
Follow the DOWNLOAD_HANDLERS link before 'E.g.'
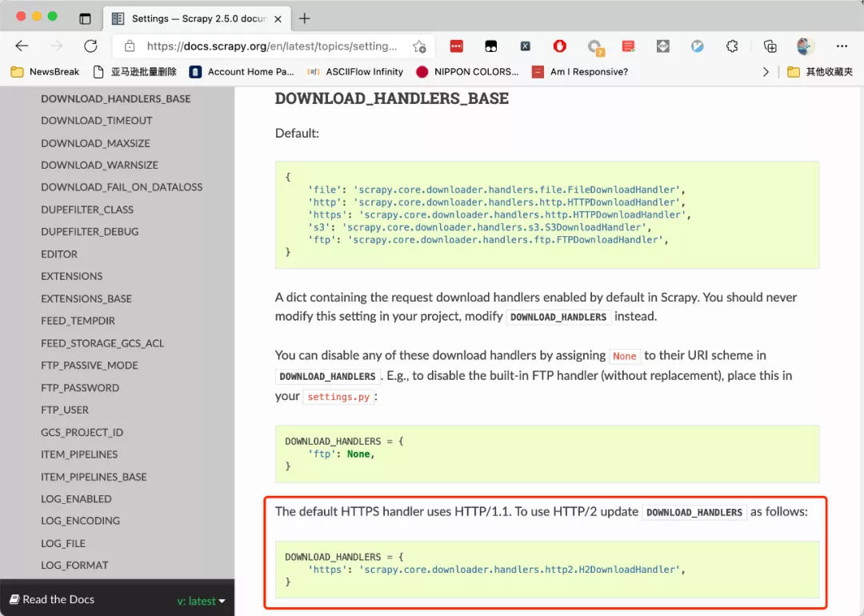pos(327,377)
